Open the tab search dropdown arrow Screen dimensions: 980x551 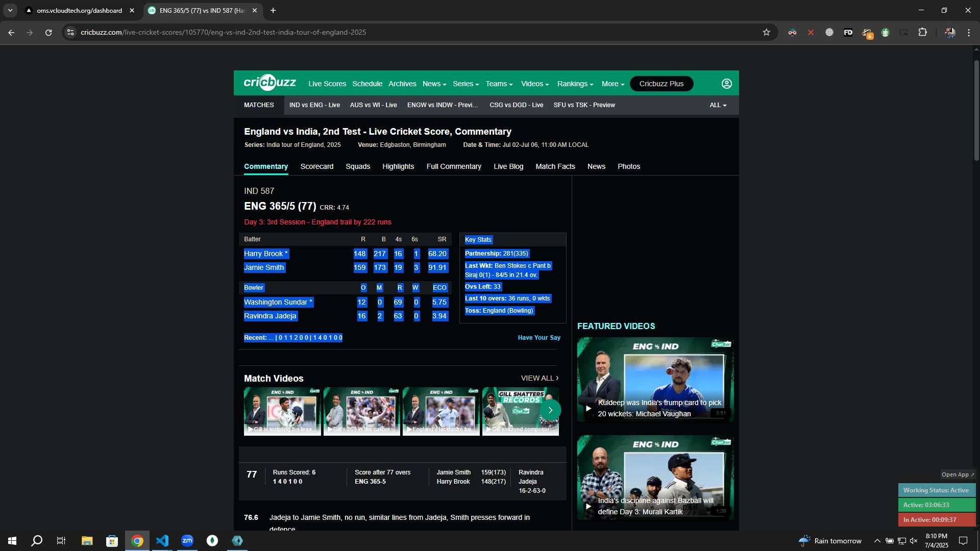coord(10,10)
